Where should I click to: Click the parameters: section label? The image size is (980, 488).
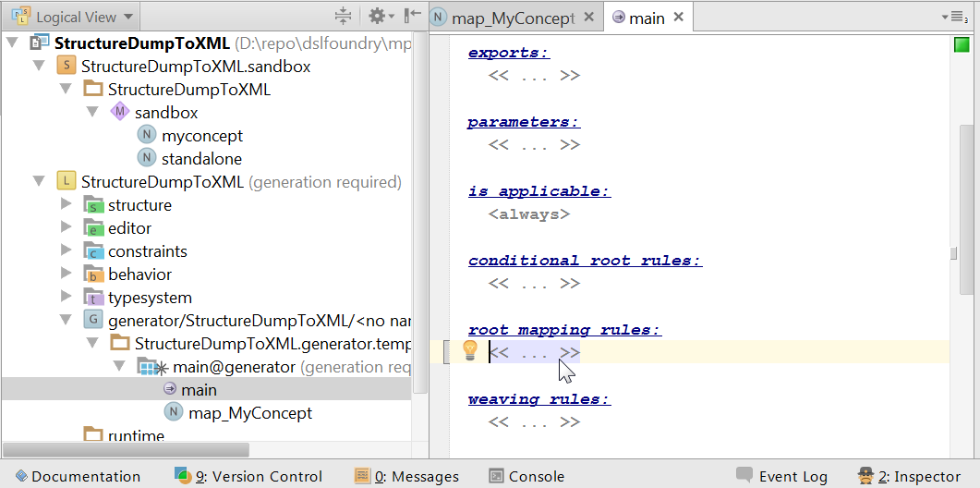click(x=524, y=122)
